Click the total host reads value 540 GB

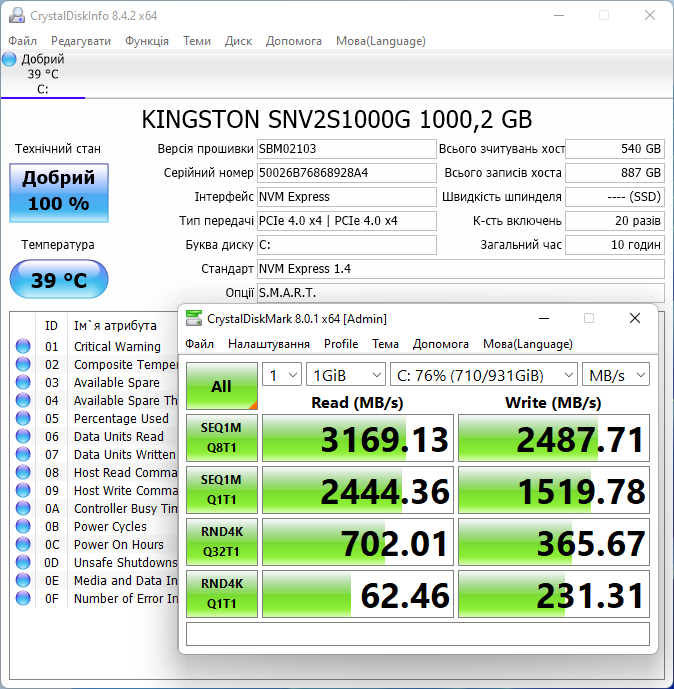(x=615, y=149)
